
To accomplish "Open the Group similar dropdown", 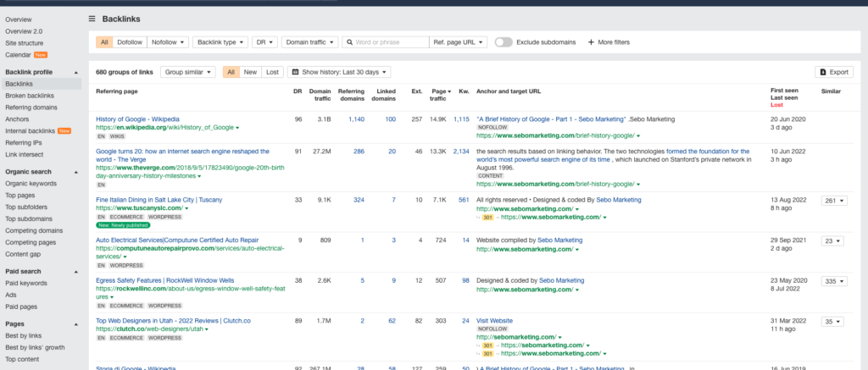I will pyautogui.click(x=187, y=72).
